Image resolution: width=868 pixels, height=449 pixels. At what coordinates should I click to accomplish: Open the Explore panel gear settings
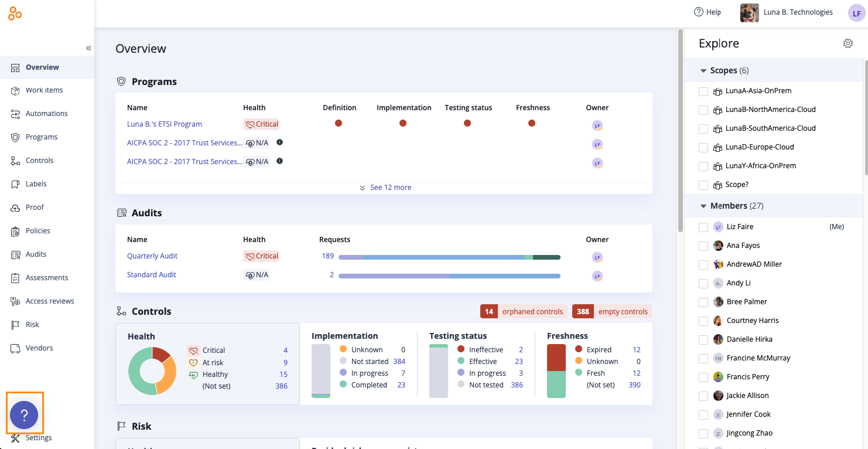[848, 43]
